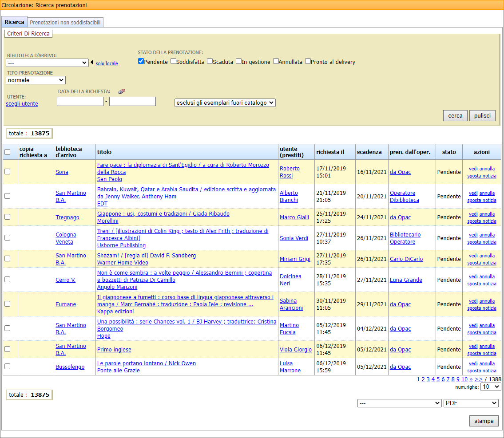Open the PDF format dropdown
This screenshot has height=438, width=504.
coord(471,403)
